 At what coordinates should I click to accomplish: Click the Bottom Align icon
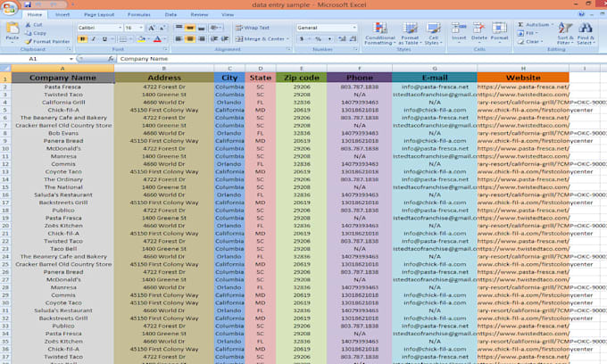point(202,28)
